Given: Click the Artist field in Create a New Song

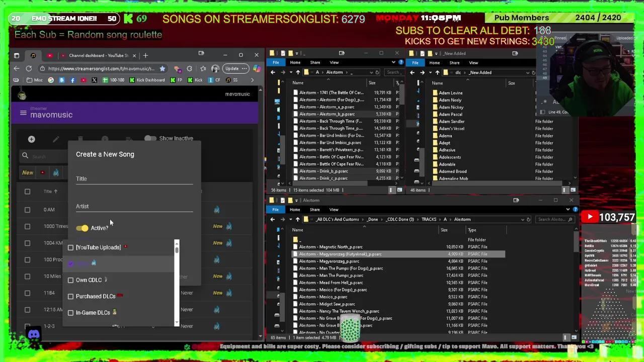Looking at the screenshot, I should 134,206.
